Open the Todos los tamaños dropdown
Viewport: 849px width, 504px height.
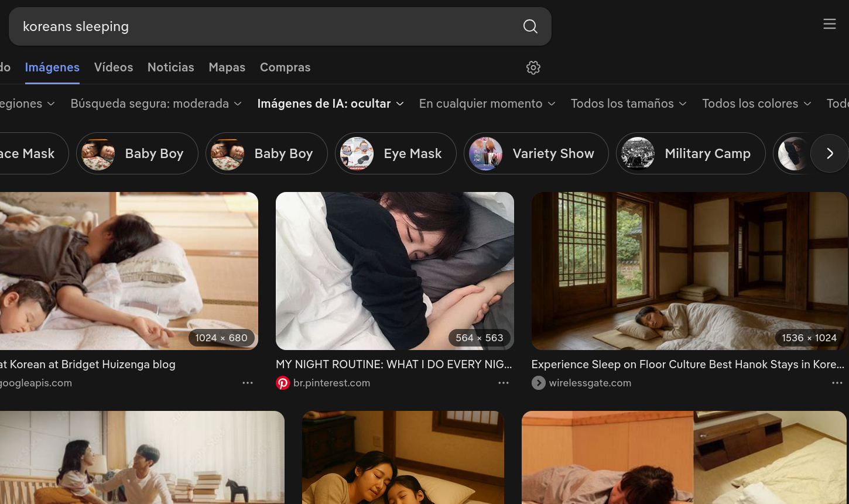[x=629, y=104]
